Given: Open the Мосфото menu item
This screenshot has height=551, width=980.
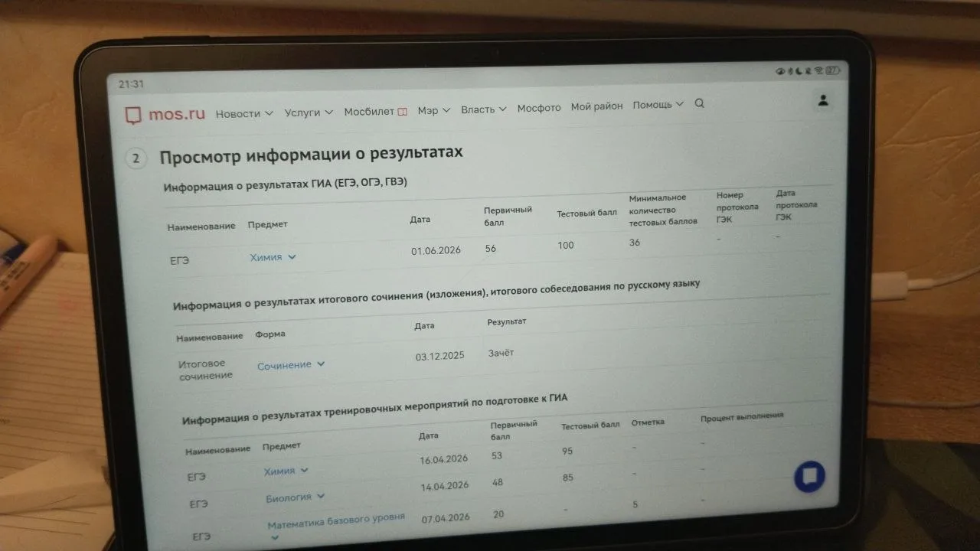Looking at the screenshot, I should pos(539,108).
